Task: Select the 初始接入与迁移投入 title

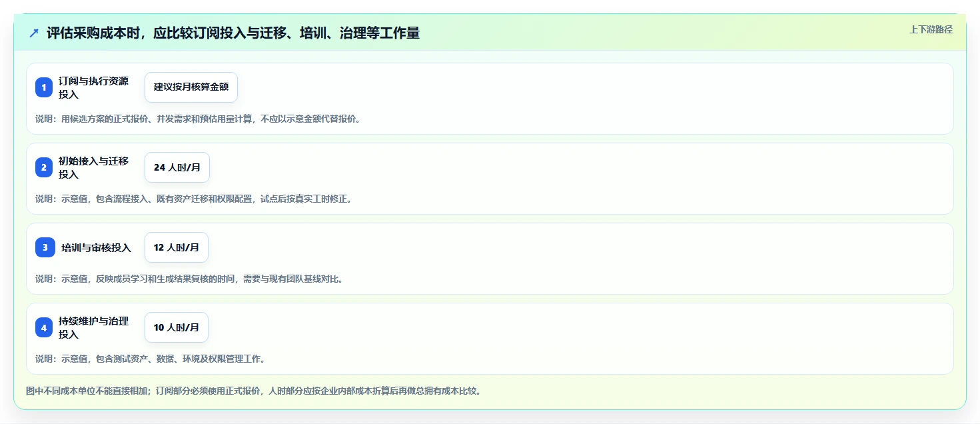Action: (x=94, y=167)
